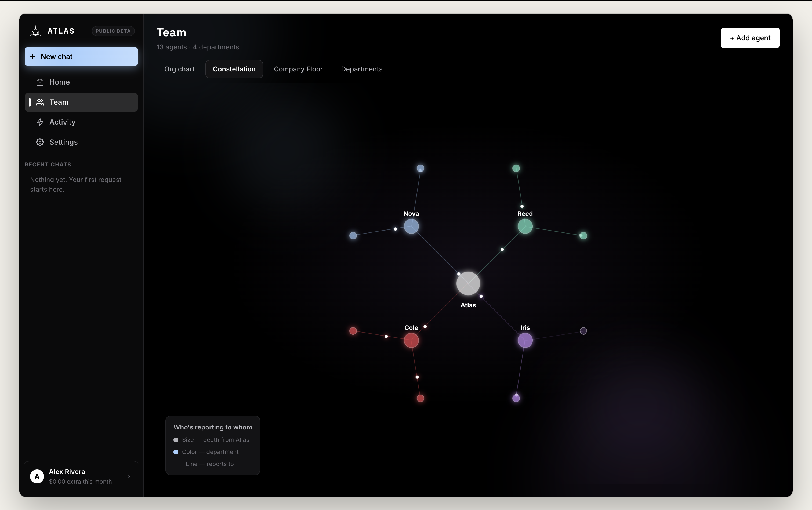This screenshot has width=812, height=510.
Task: Click the gray Size legend dot
Action: (x=176, y=440)
